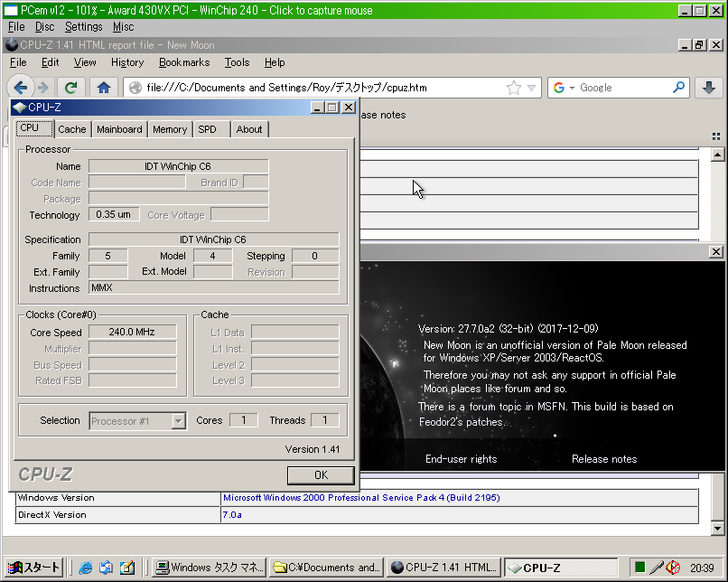
Task: Click the search magnifier icon
Action: [678, 88]
